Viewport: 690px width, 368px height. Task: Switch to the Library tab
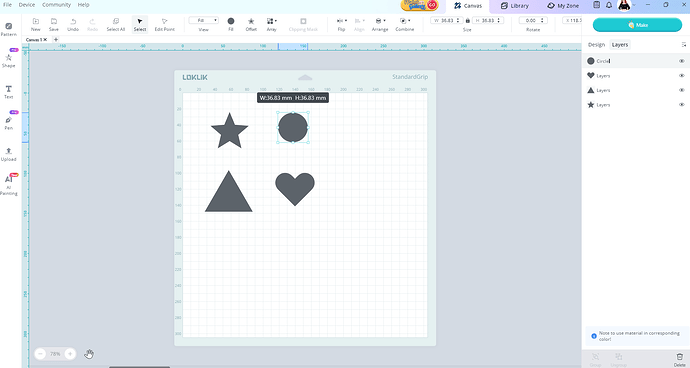[x=515, y=6]
